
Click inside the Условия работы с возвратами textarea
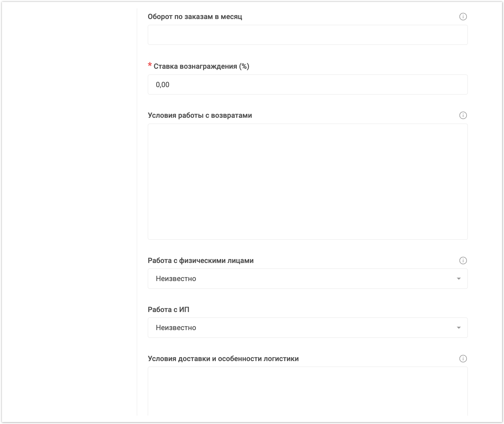click(307, 181)
